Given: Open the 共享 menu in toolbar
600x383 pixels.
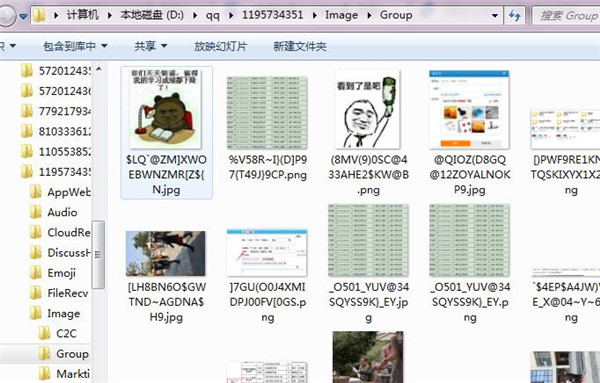Looking at the screenshot, I should point(150,46).
